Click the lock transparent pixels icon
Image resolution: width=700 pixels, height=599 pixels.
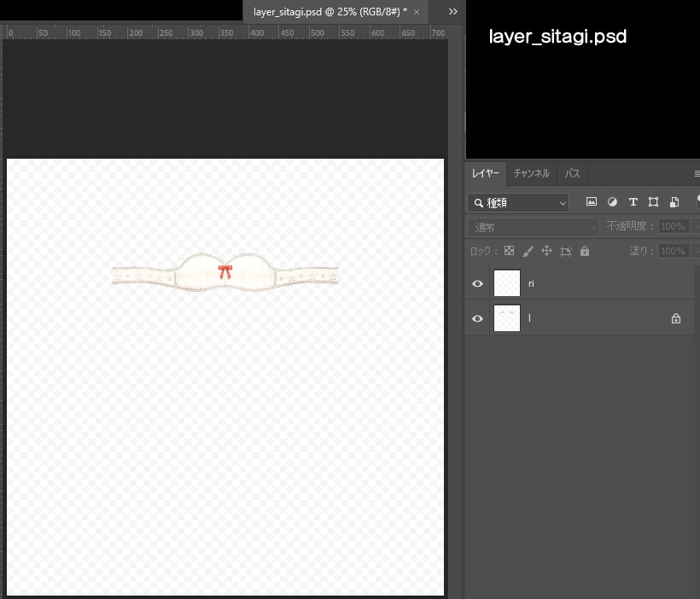(508, 250)
